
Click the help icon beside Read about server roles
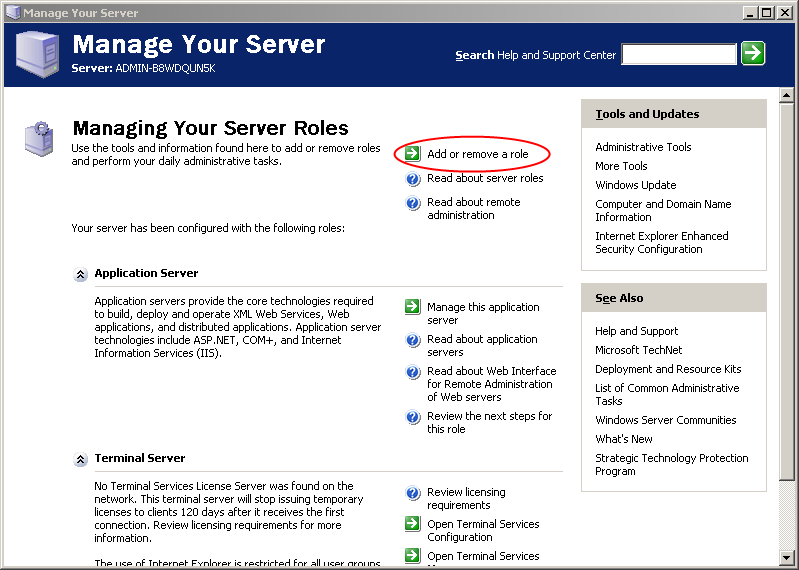pyautogui.click(x=412, y=179)
